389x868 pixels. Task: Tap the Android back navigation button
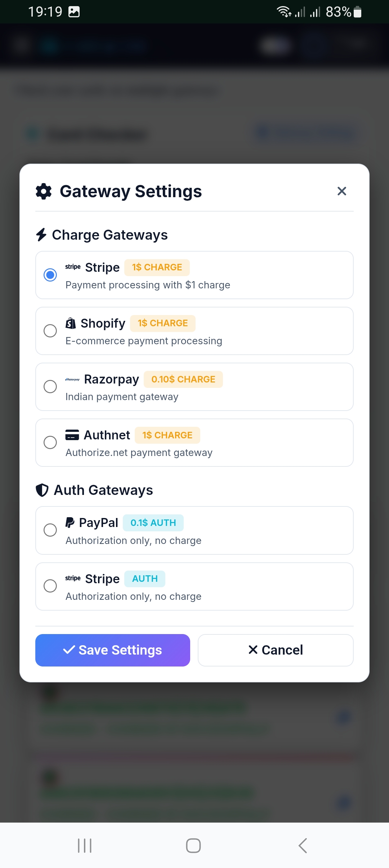pyautogui.click(x=303, y=845)
